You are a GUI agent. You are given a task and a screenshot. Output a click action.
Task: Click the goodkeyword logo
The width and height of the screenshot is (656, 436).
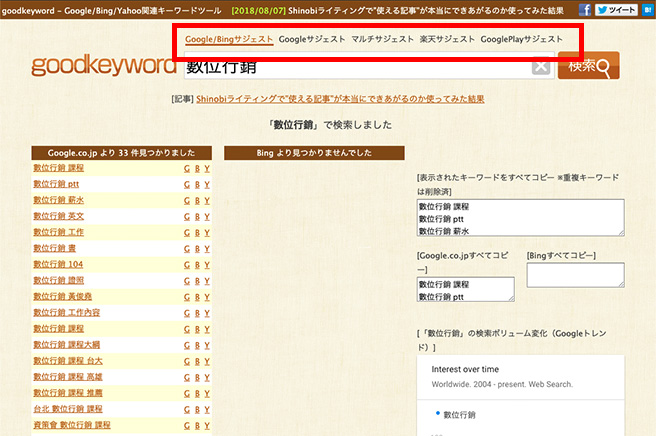click(104, 66)
